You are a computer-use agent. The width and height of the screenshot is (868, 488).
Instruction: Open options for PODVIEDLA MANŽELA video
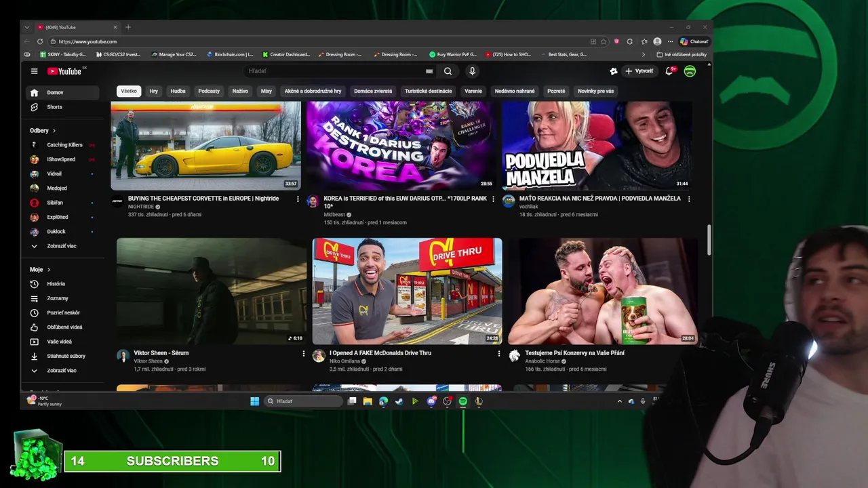point(689,199)
